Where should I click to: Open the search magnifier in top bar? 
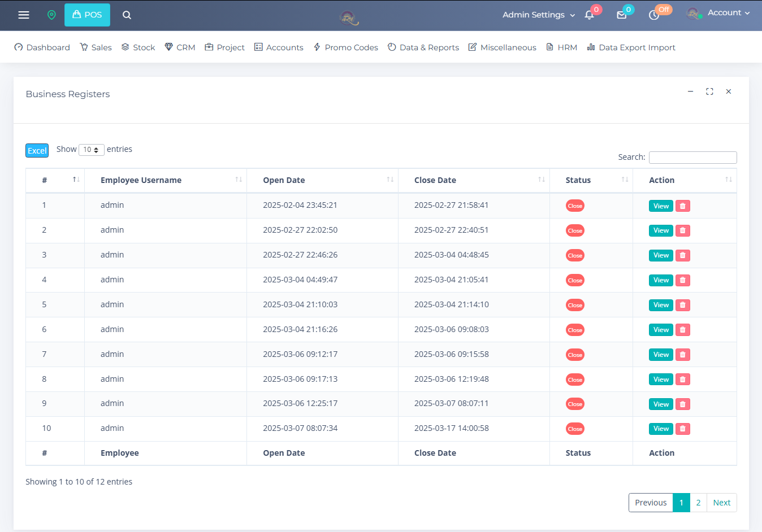coord(127,15)
